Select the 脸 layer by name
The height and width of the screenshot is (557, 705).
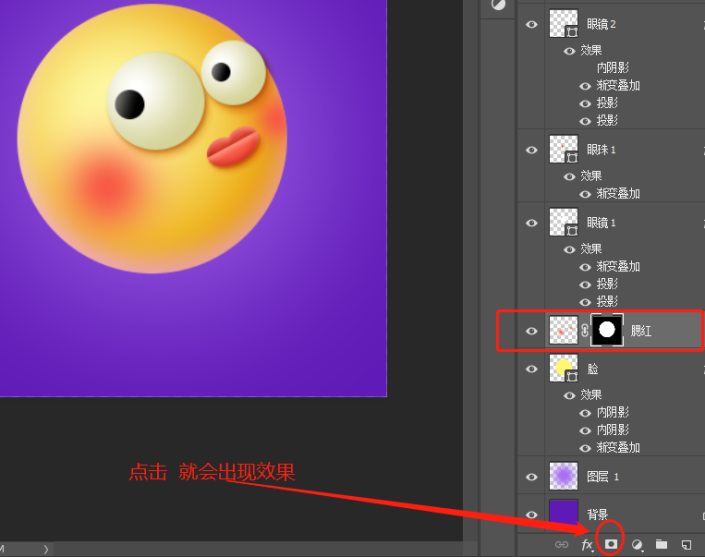593,369
